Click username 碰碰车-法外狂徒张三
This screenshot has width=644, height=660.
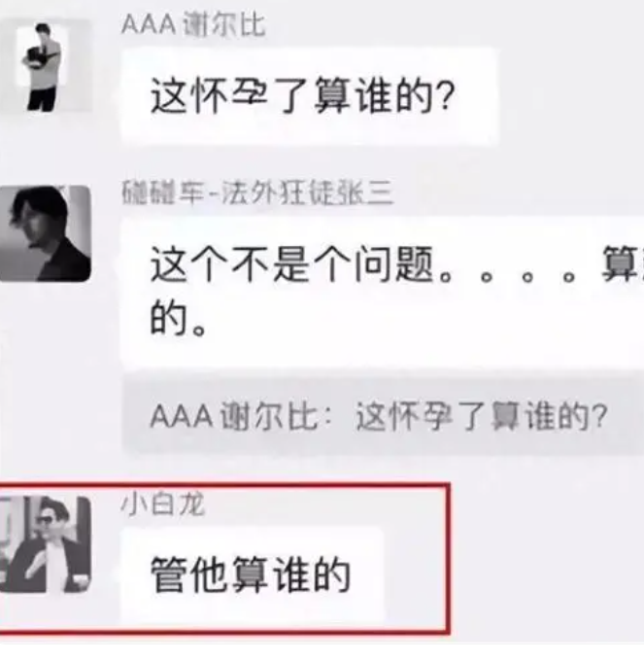(257, 192)
